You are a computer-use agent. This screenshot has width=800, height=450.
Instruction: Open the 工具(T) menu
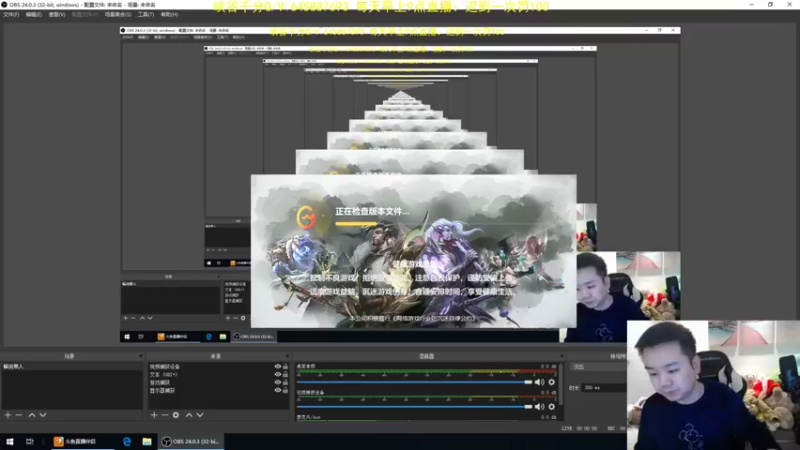point(146,14)
